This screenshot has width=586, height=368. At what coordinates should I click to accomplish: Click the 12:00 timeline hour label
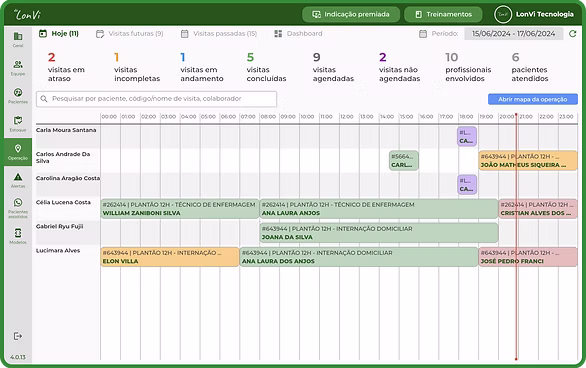[346, 117]
